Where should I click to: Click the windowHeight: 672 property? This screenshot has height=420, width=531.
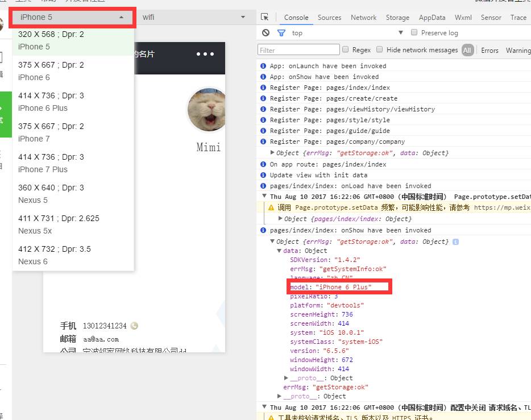click(x=321, y=360)
